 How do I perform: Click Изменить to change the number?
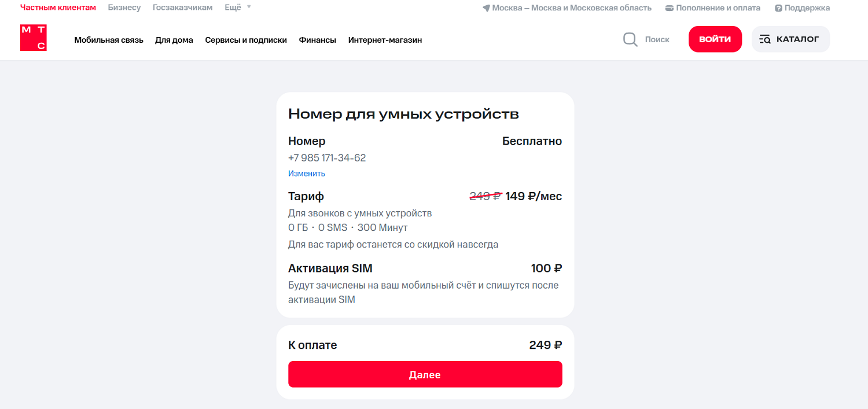306,173
